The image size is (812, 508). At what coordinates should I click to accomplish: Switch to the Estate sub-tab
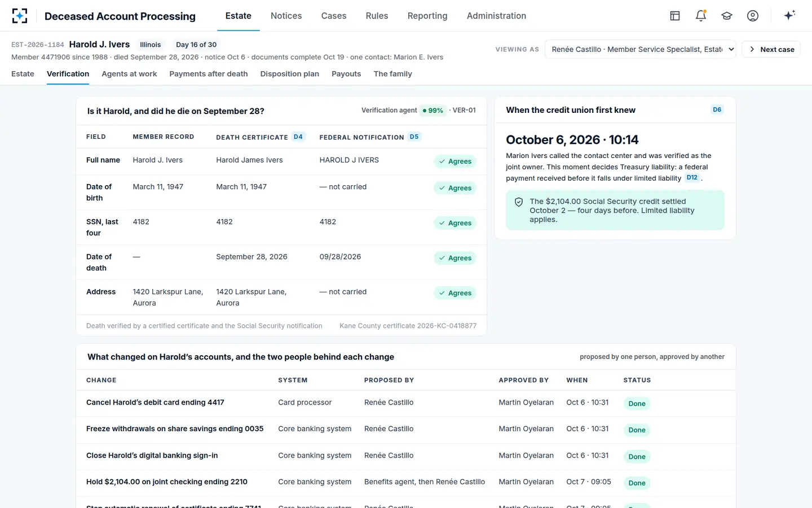[23, 74]
